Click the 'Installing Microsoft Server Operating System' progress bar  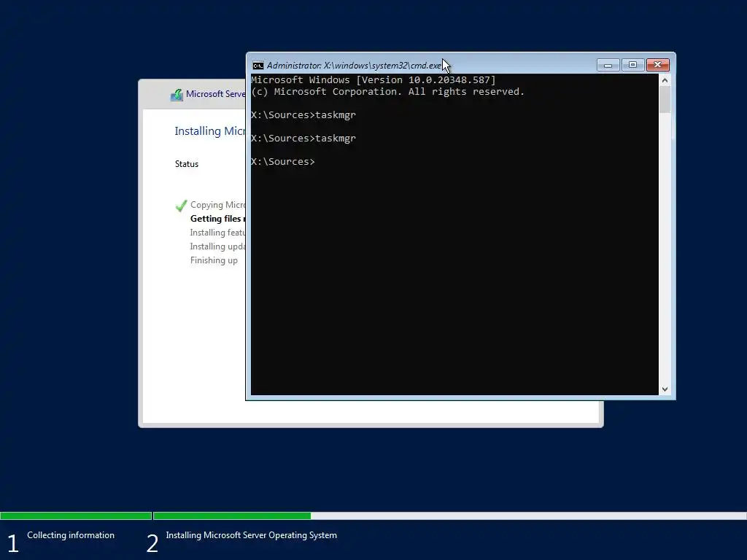pos(449,516)
